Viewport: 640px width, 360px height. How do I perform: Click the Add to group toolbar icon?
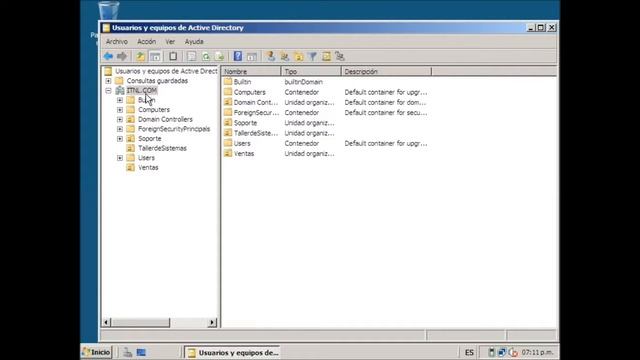340,56
